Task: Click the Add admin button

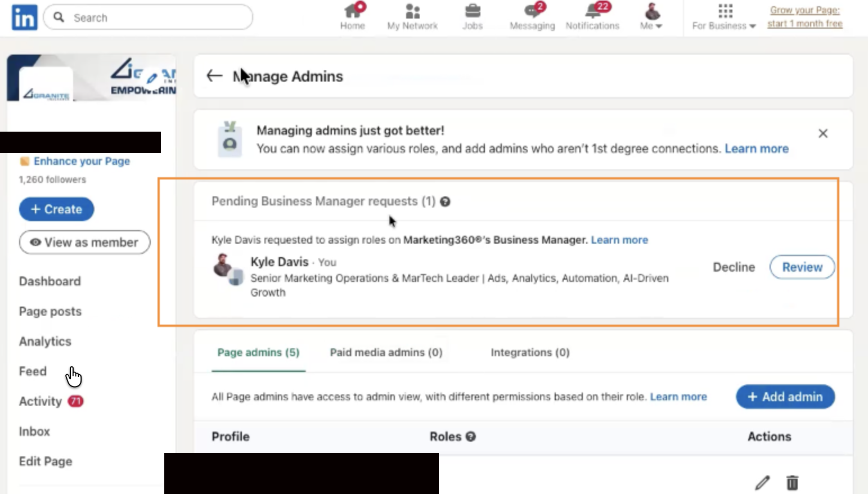Action: [x=785, y=397]
